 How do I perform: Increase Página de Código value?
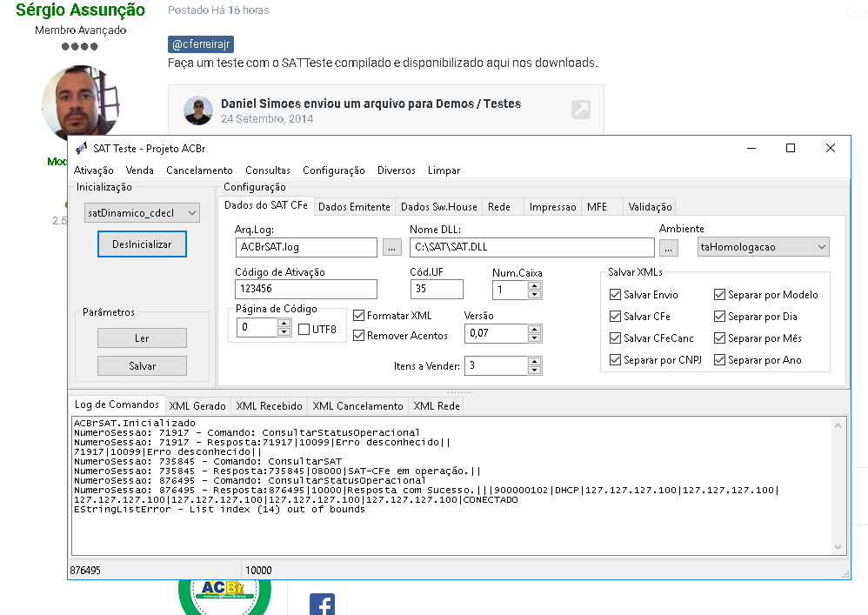[x=284, y=324]
